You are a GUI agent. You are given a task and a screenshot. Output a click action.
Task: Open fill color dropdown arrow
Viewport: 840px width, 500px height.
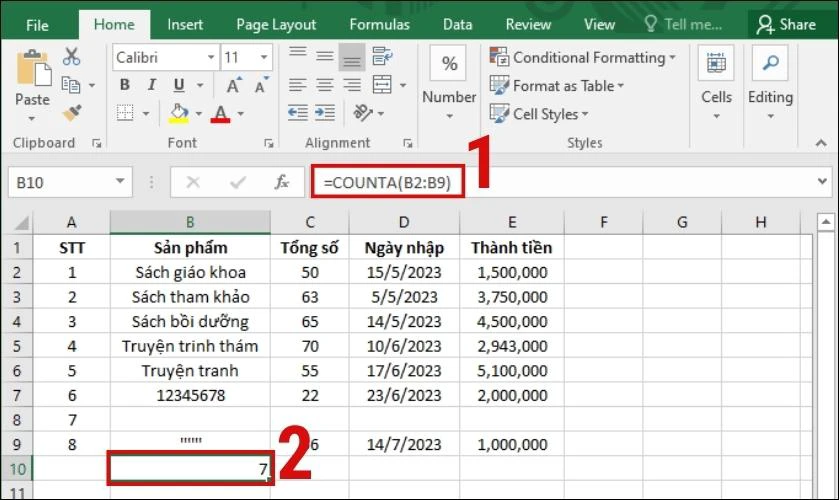(199, 114)
